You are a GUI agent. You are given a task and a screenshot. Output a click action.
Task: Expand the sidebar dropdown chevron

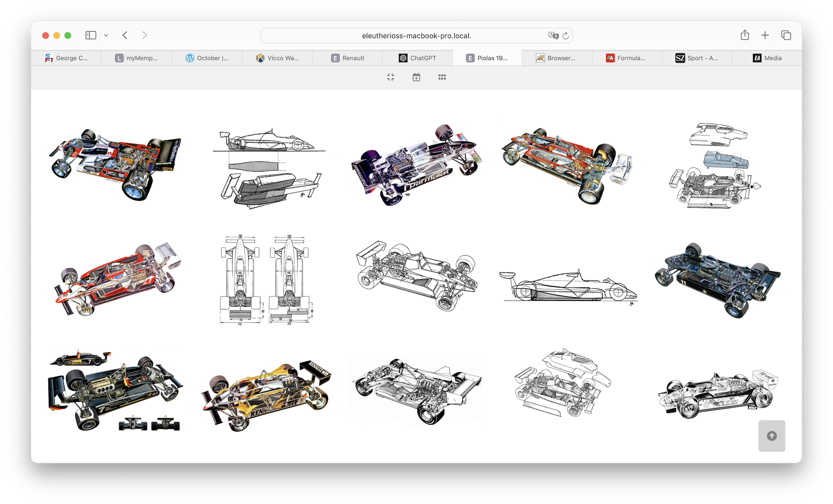[x=106, y=35]
